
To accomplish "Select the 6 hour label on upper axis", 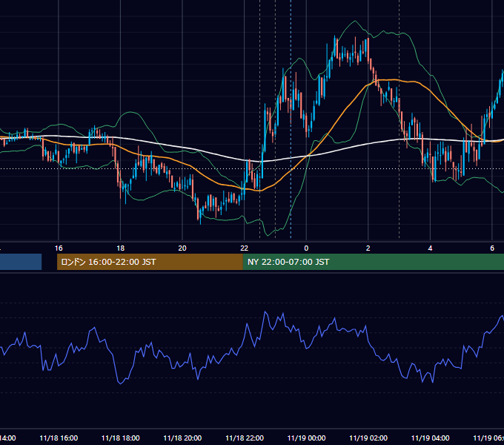I will [x=492, y=248].
